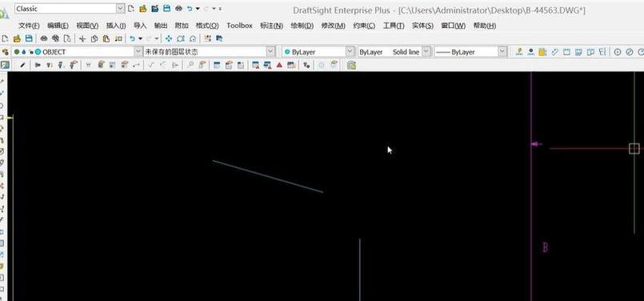Click the red triangle icon in the layer tools toolbar
The height and width of the screenshot is (301, 644).
tap(279, 65)
